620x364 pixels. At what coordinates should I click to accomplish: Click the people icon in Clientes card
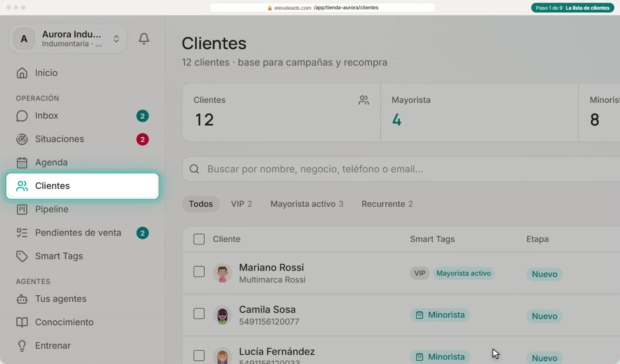(x=364, y=101)
